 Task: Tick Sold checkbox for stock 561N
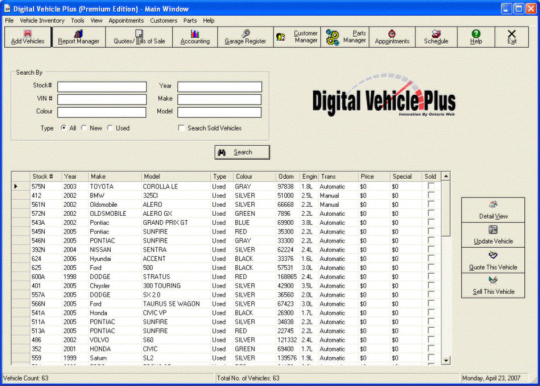[430, 204]
